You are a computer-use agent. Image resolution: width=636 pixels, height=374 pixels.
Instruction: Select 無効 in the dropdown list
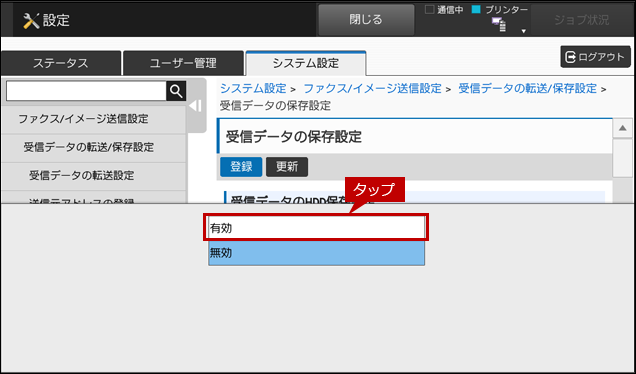tap(316, 253)
